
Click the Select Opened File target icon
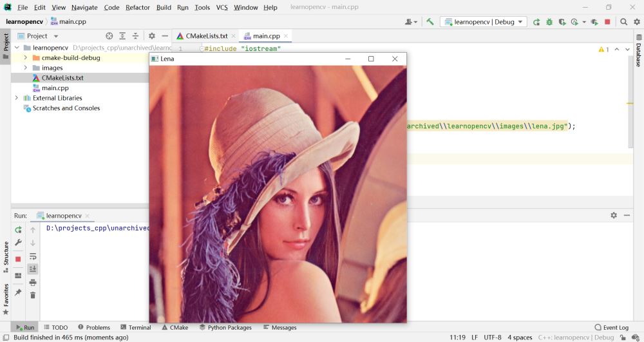click(x=109, y=36)
